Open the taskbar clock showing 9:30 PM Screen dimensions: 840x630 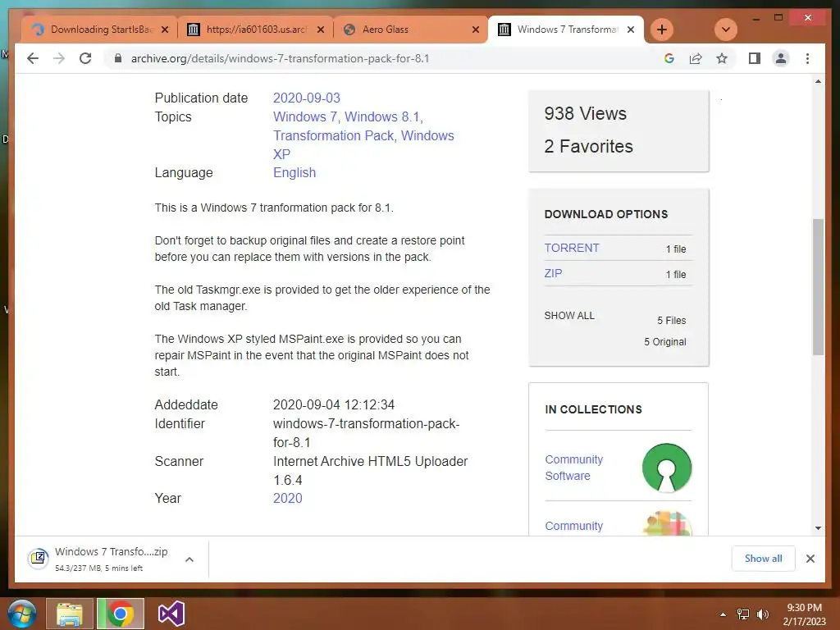804,614
